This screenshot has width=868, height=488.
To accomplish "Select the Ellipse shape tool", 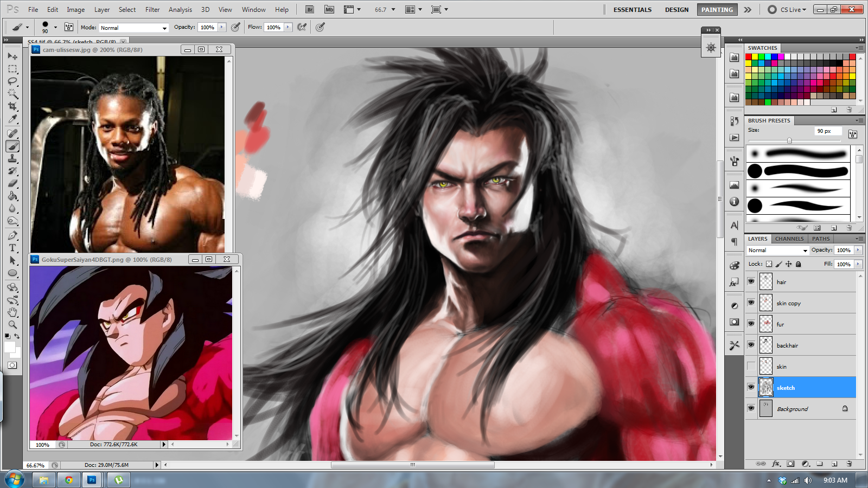I will (x=12, y=273).
